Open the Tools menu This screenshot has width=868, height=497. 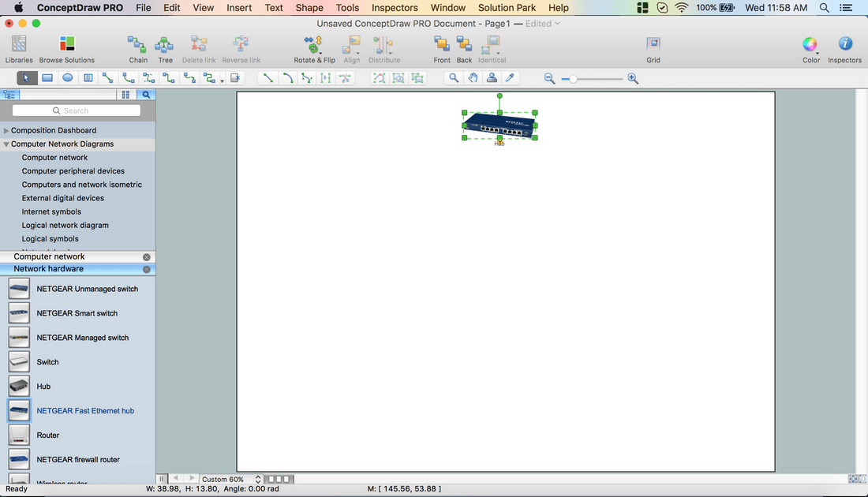(x=348, y=8)
